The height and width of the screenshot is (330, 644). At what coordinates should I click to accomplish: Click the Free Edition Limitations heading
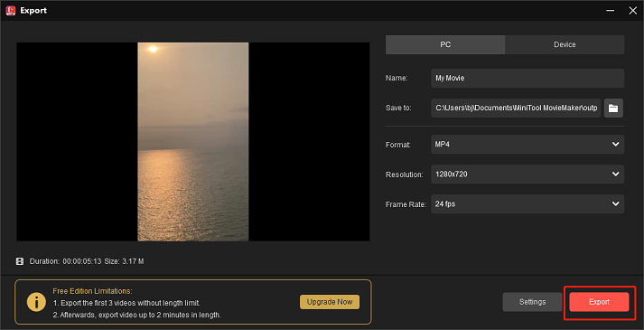[92, 291]
